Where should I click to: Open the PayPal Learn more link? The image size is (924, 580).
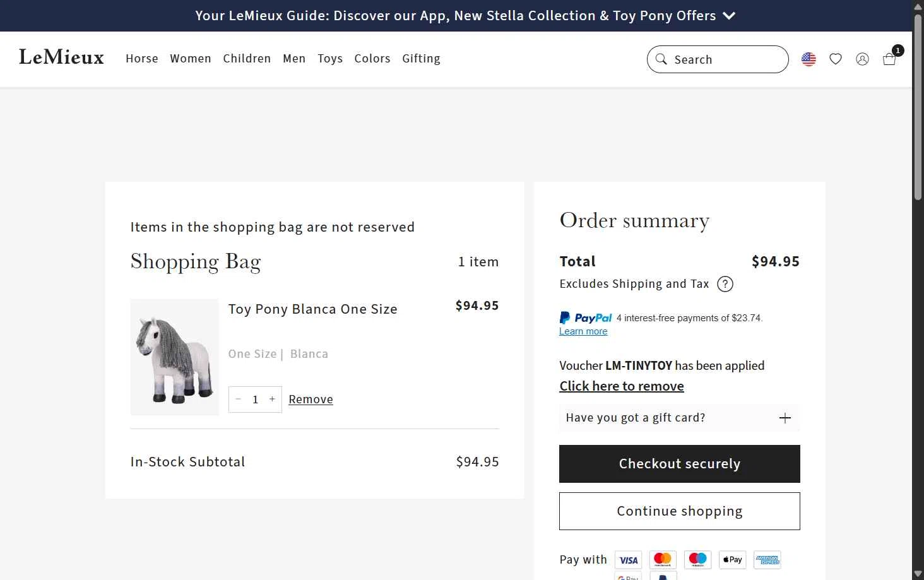pyautogui.click(x=583, y=331)
